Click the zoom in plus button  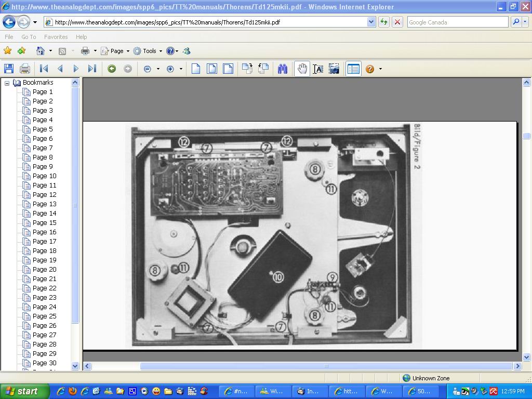point(170,69)
